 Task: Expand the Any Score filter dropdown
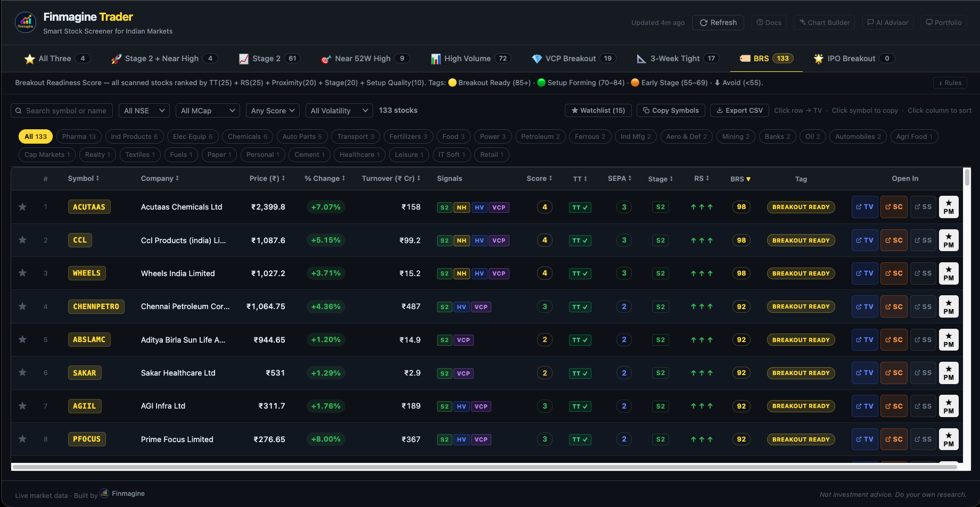[273, 110]
